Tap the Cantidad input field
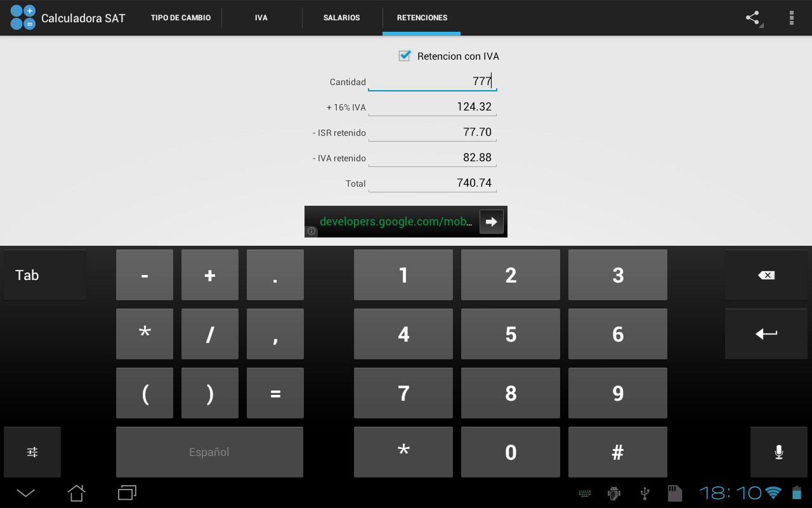 pyautogui.click(x=432, y=81)
